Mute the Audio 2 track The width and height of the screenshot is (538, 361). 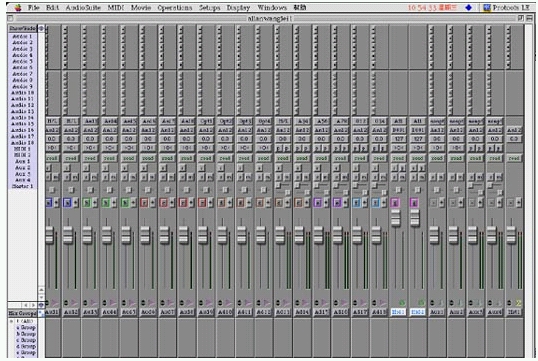[x=75, y=177]
